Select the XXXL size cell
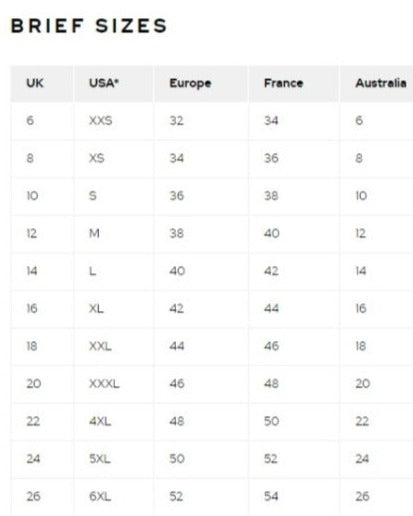413x516 pixels. [104, 384]
